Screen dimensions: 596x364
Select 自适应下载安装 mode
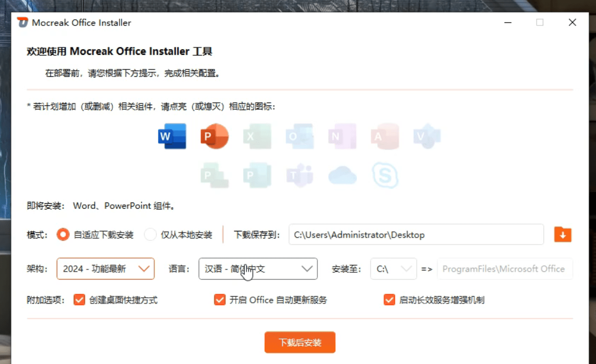63,235
